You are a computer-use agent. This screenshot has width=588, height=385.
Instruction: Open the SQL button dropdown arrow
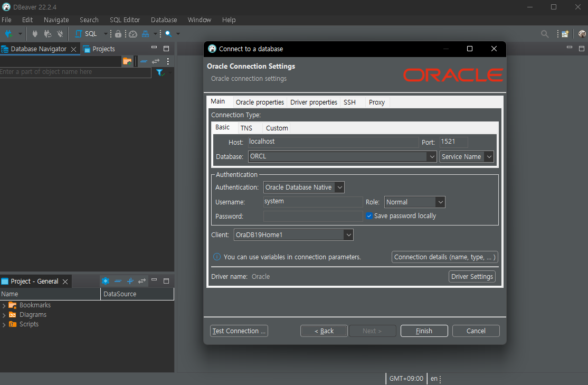(106, 34)
